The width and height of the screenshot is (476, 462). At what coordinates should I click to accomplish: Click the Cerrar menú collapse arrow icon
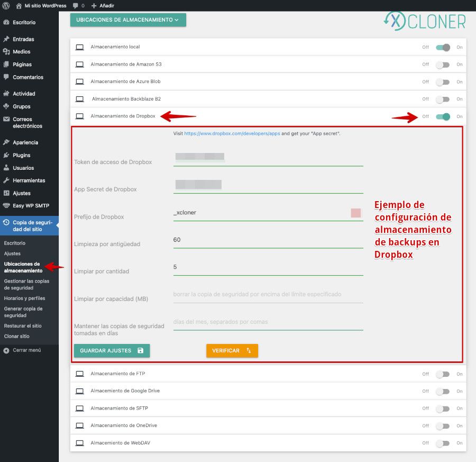click(x=6, y=350)
